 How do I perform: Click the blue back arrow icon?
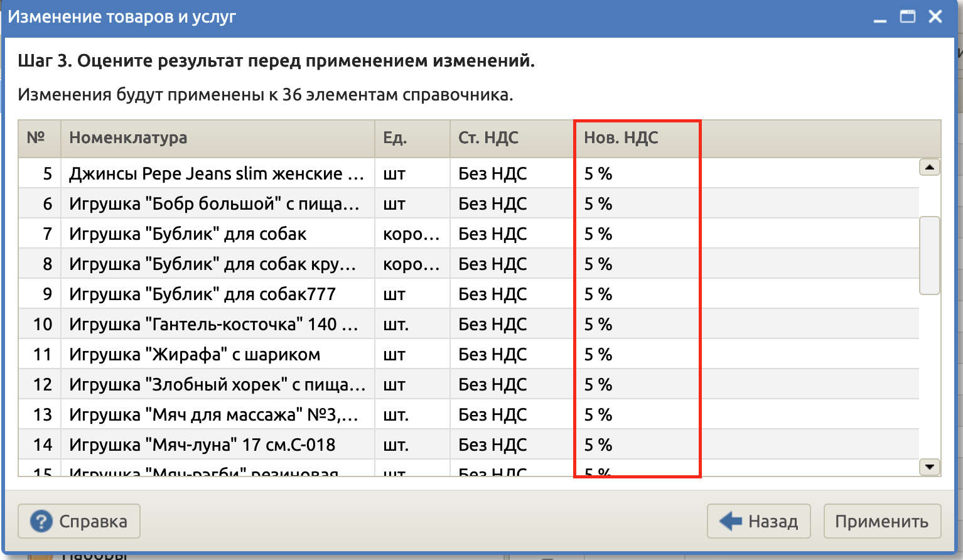click(730, 521)
